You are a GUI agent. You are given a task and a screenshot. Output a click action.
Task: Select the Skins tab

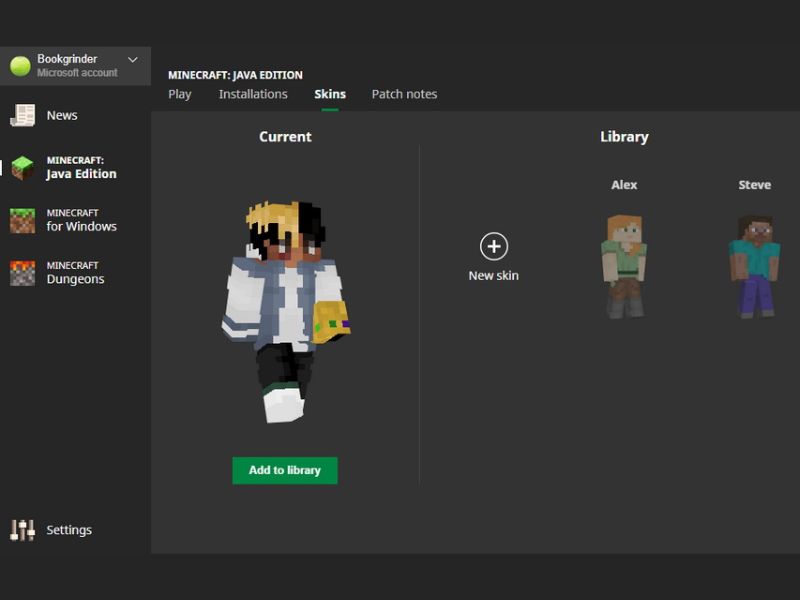[x=330, y=94]
